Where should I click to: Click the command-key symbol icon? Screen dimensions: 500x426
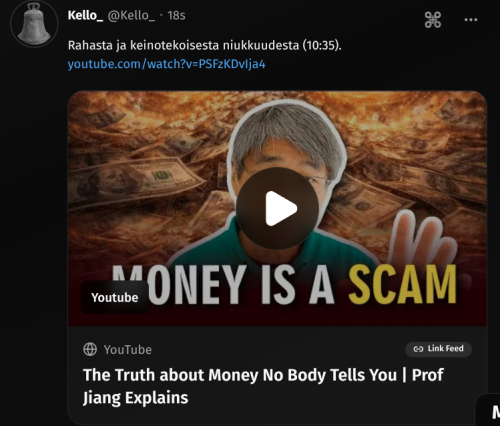click(433, 20)
